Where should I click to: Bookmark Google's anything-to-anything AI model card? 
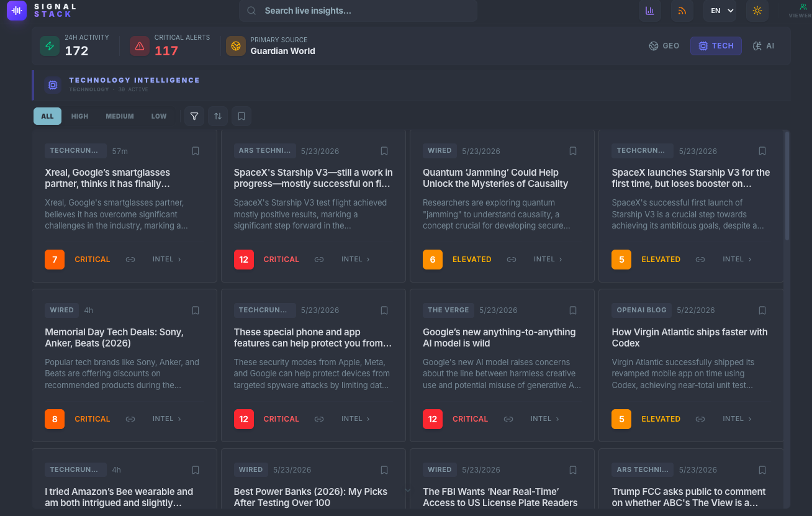coord(573,310)
